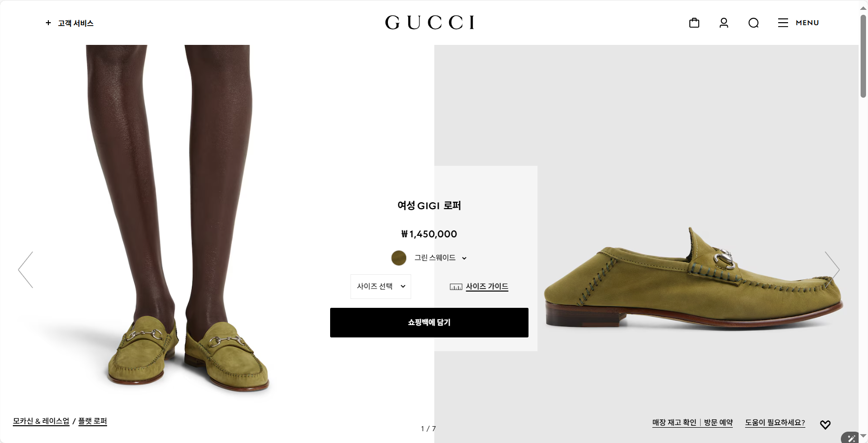Add to wishlist with heart icon

pyautogui.click(x=825, y=424)
